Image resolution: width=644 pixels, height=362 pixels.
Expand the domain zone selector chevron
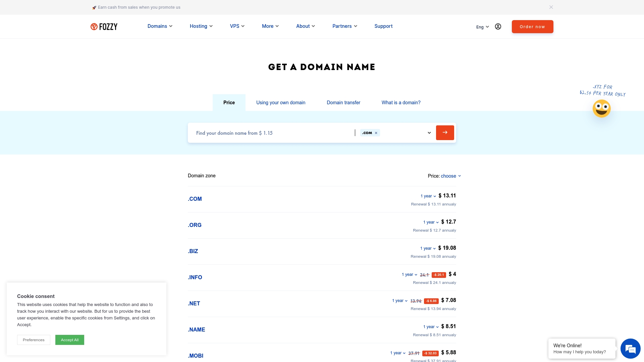429,133
